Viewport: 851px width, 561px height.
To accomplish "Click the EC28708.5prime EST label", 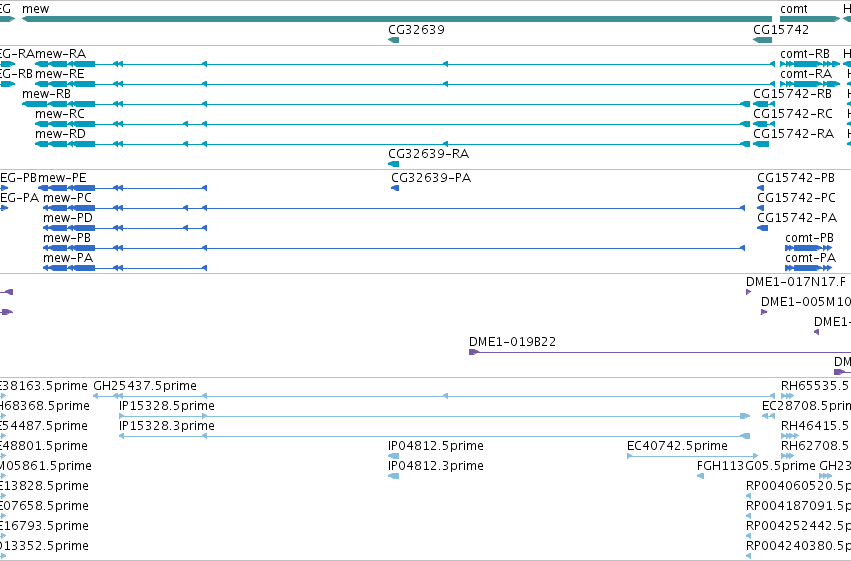I will tap(806, 406).
